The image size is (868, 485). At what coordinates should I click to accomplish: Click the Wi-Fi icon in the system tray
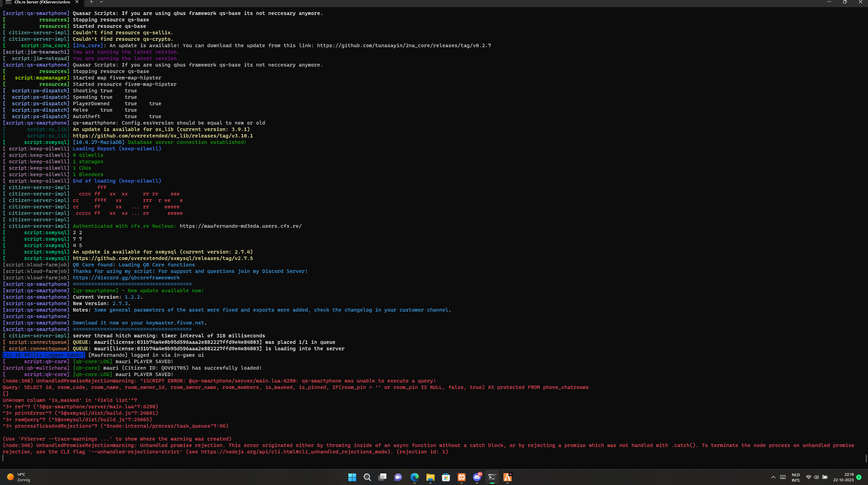point(809,477)
